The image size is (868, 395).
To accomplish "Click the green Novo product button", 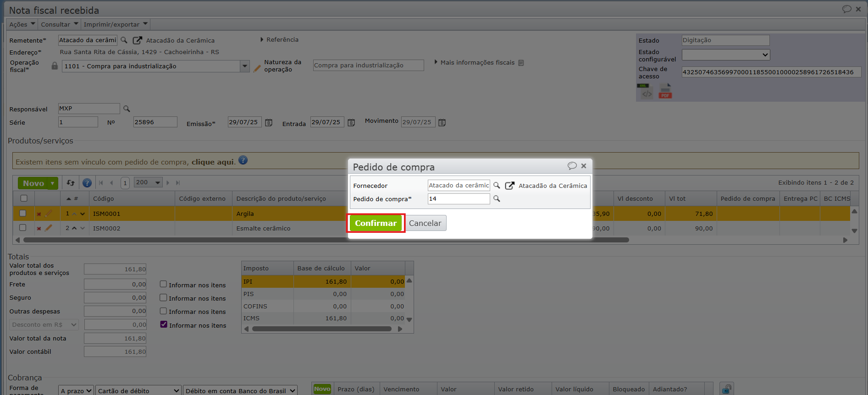I will pos(33,183).
